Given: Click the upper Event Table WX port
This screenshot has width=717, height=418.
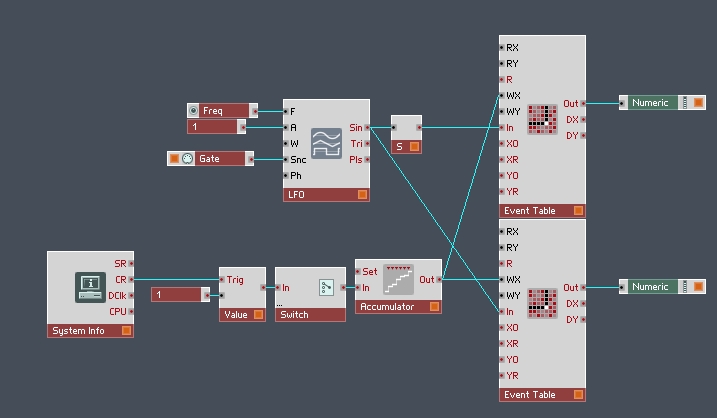Looking at the screenshot, I should (x=502, y=96).
